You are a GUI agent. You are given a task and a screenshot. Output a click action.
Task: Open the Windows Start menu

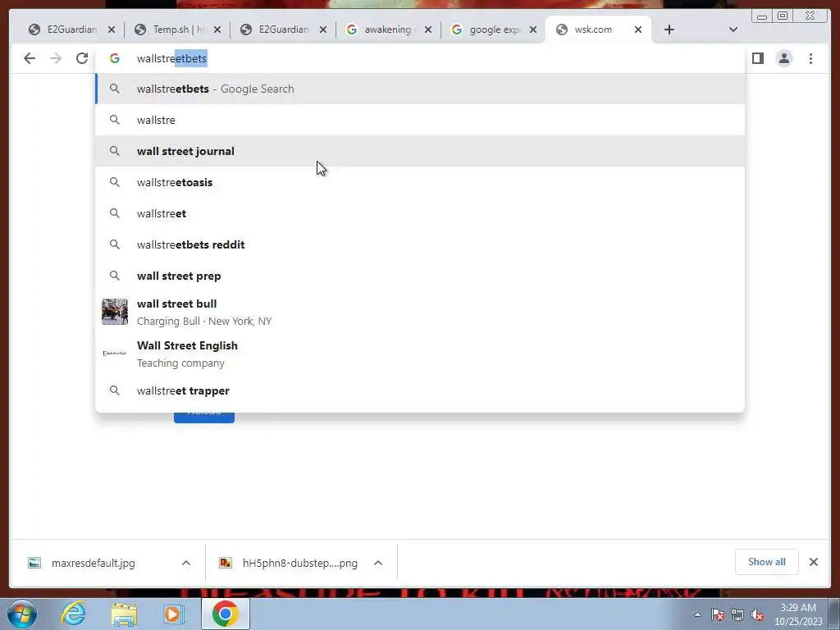click(x=22, y=614)
